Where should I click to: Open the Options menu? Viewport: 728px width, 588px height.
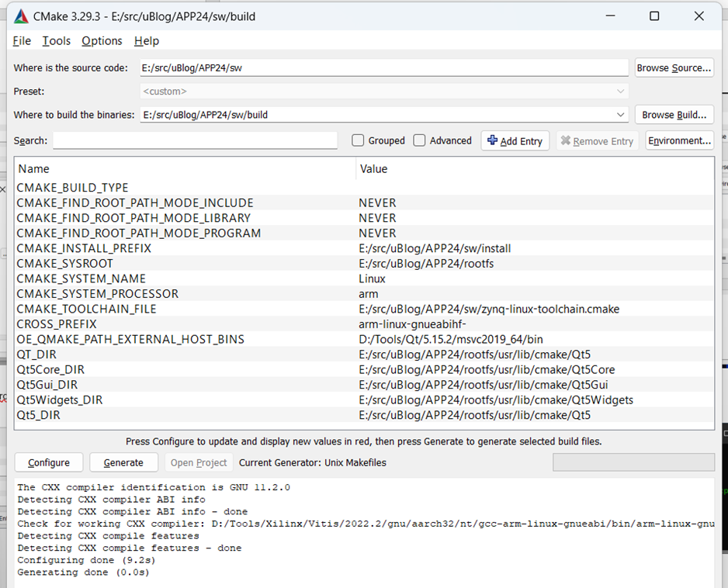point(102,41)
